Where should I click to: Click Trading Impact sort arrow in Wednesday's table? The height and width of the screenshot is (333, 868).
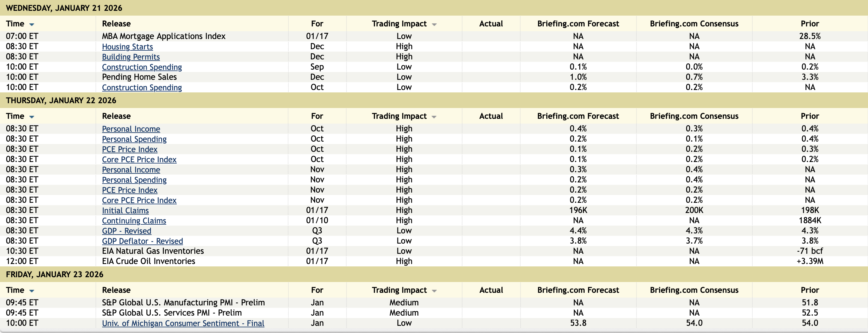point(434,24)
